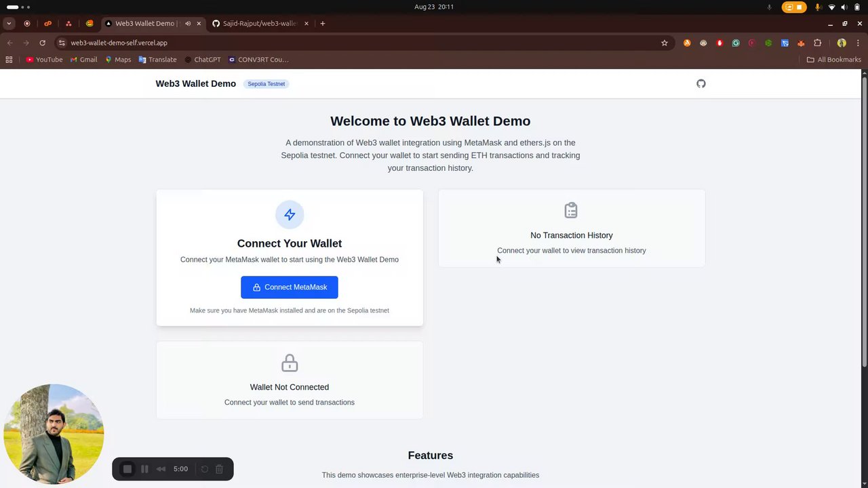Open the Activities workspace indicator
The height and width of the screenshot is (488, 868).
pyautogui.click(x=18, y=7)
